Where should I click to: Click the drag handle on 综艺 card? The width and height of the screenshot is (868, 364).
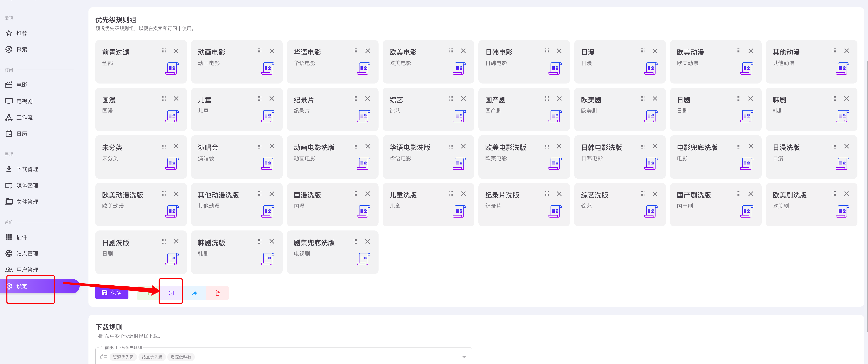tap(451, 98)
